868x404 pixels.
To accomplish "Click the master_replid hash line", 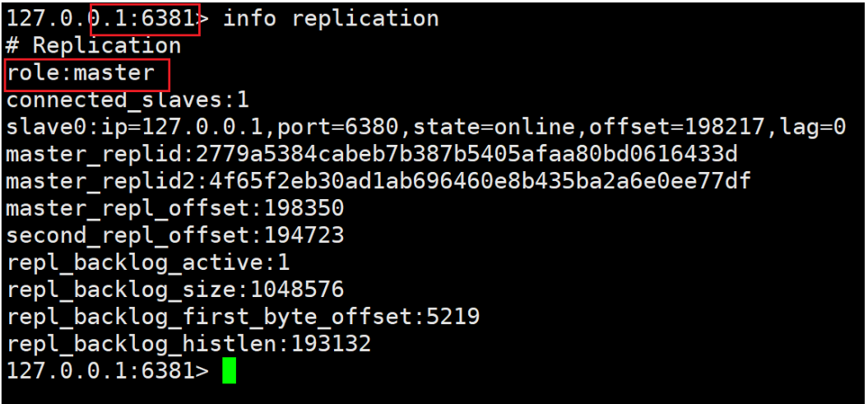I will click(372, 155).
